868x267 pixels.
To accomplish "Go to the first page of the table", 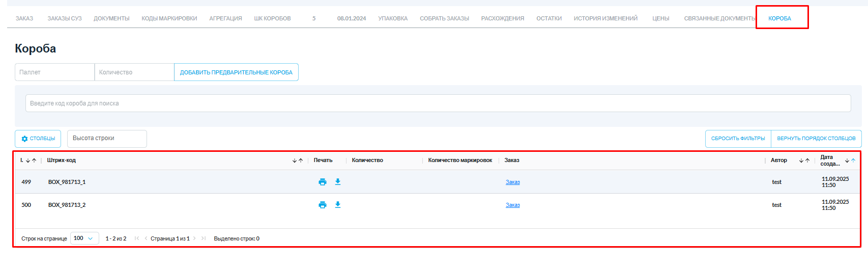I will 137,238.
